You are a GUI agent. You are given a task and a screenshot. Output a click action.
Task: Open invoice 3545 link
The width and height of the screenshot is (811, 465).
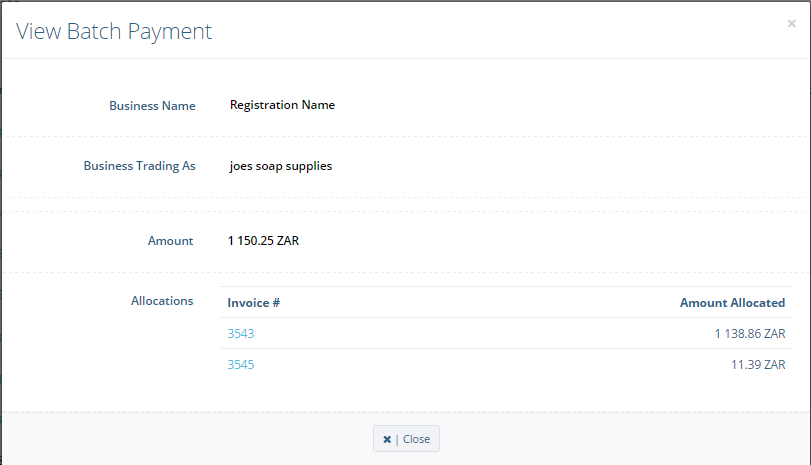coord(241,365)
